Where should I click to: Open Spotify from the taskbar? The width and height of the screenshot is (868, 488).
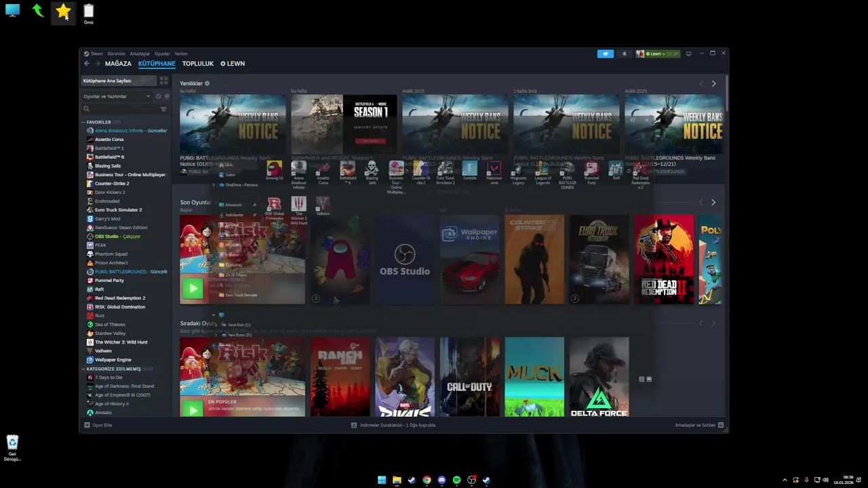(456, 480)
